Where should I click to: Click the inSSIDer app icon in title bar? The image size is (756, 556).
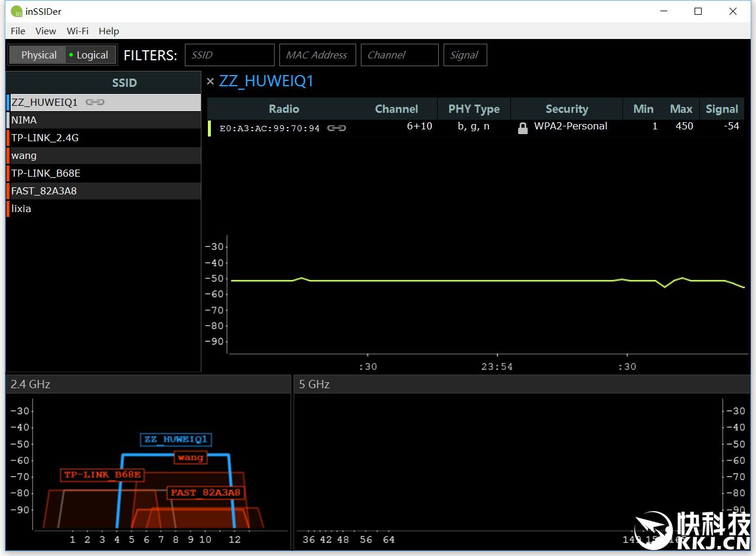coord(16,11)
